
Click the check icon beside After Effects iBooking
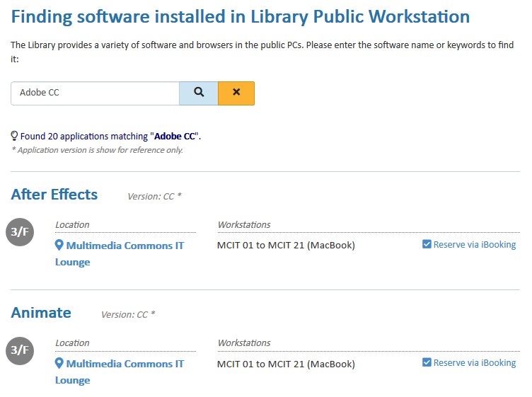point(427,244)
